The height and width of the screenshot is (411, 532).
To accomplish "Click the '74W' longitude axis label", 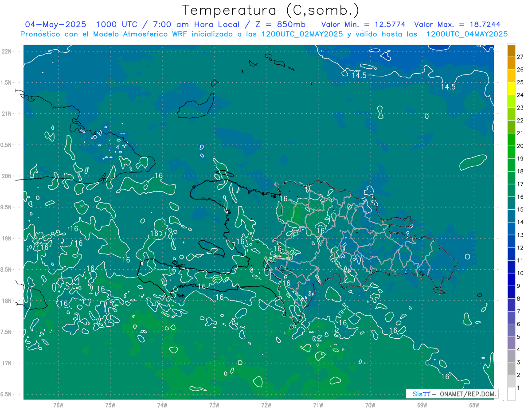I will 162,405.
